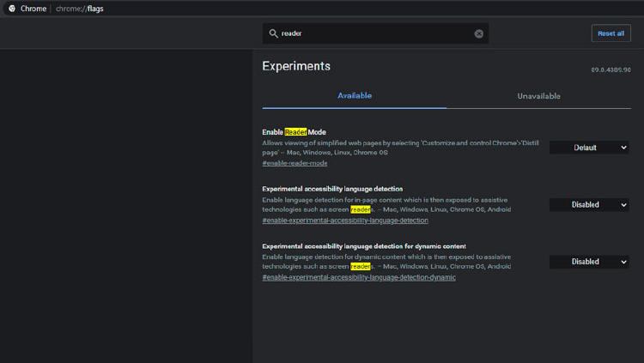Screen dimensions: 644x363
Task: Focus the flags search field containing "reader"
Action: tap(374, 33)
